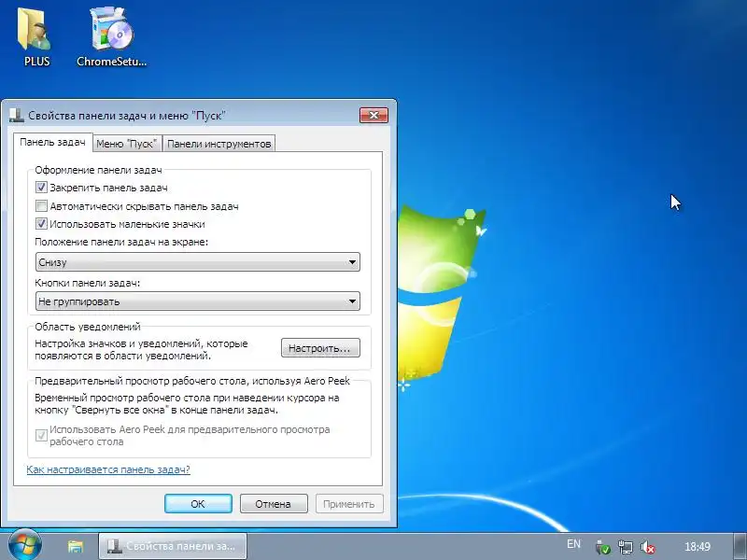Click the 'Оформление панели задач' group title
Screen dimensions: 747x560
99,170
